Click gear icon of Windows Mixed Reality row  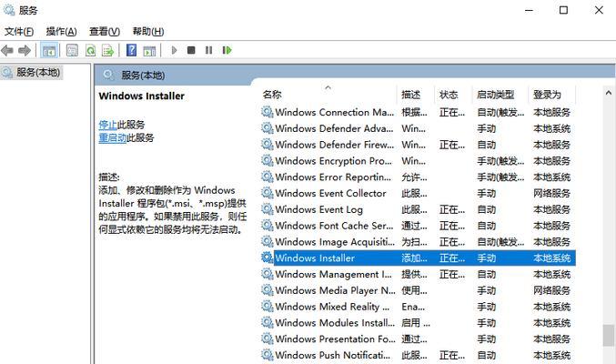268,307
